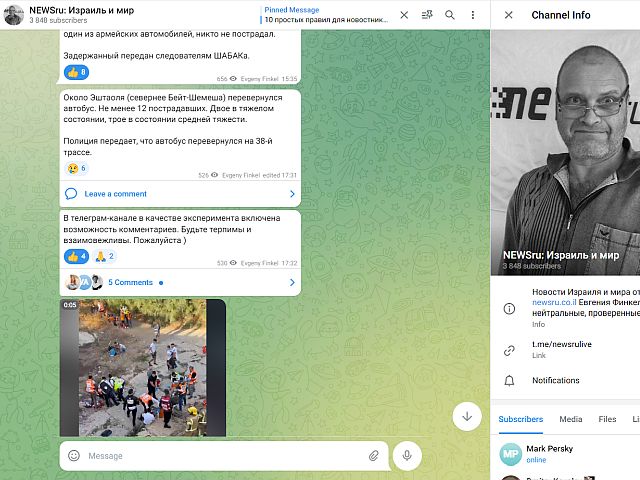The width and height of the screenshot is (640, 480).
Task: Focus the Message input field
Action: coord(224,456)
